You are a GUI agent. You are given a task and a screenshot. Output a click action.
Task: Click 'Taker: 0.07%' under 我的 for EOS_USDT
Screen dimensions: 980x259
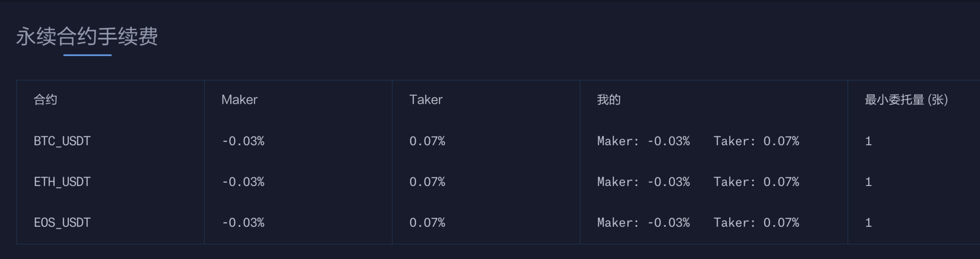point(756,223)
